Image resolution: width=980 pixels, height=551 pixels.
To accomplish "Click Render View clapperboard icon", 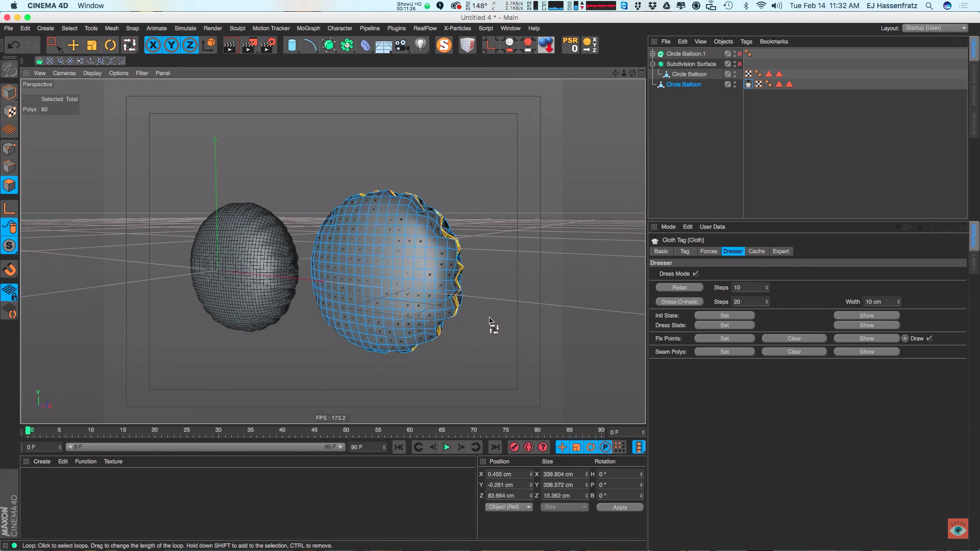I will 231,45.
